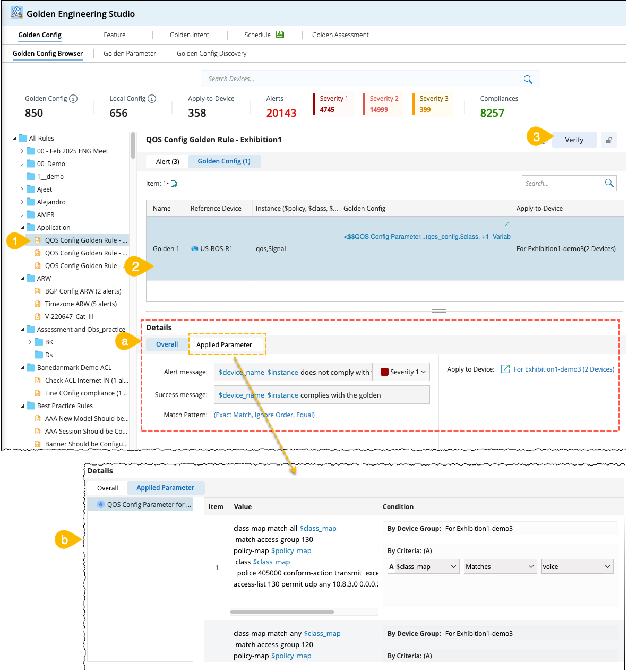Click the Verify button
The width and height of the screenshot is (628, 672).
(574, 140)
